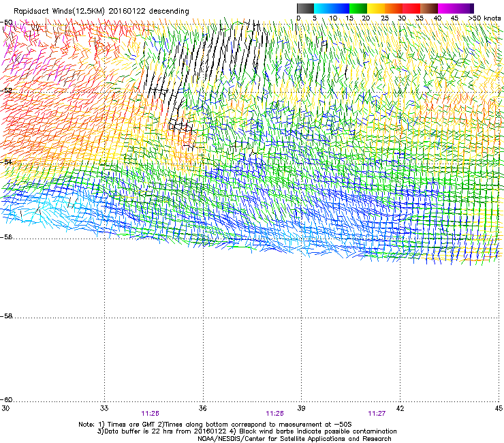Click the '-60' latitude axis label
The image size is (504, 443).
(x=6, y=399)
